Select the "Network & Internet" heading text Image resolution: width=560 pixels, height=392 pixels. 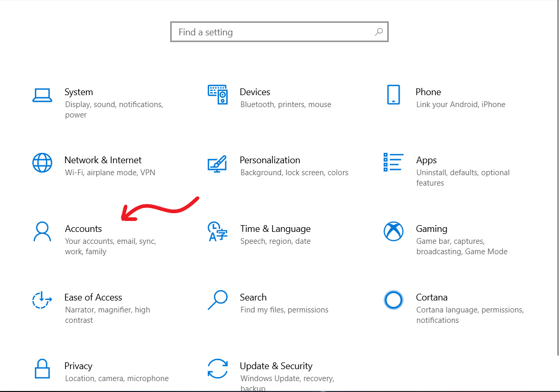click(103, 160)
